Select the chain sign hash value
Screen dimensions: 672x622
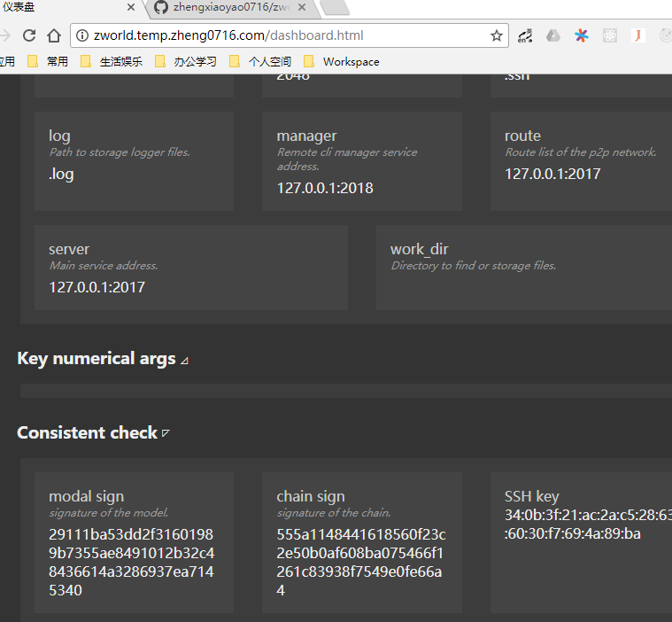click(x=361, y=563)
